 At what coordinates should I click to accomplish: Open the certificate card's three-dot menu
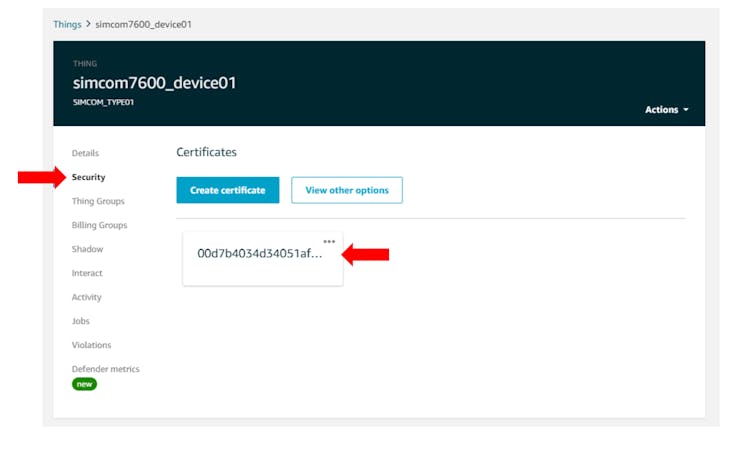(329, 242)
